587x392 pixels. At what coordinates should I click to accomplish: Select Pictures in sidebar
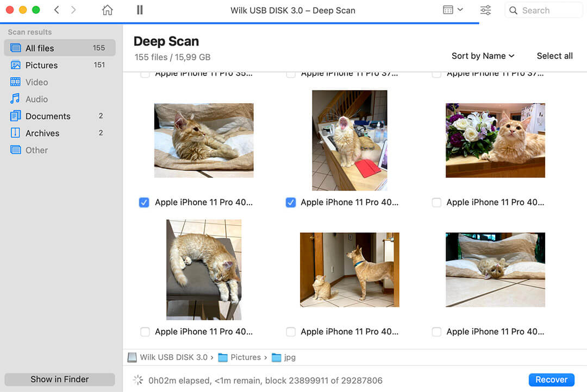coord(41,65)
